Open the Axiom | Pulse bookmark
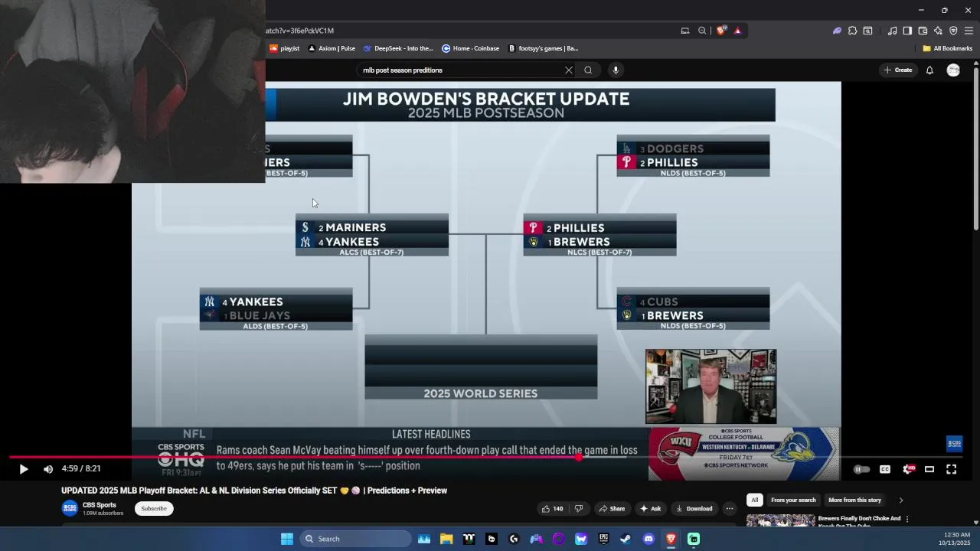 [332, 48]
